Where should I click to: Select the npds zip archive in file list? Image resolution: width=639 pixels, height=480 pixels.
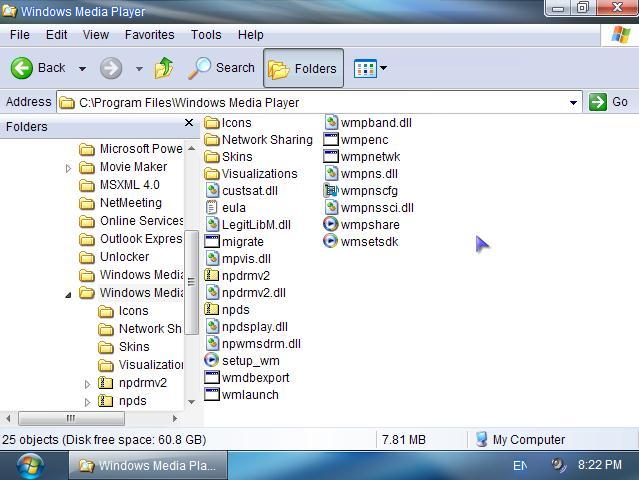click(227, 310)
